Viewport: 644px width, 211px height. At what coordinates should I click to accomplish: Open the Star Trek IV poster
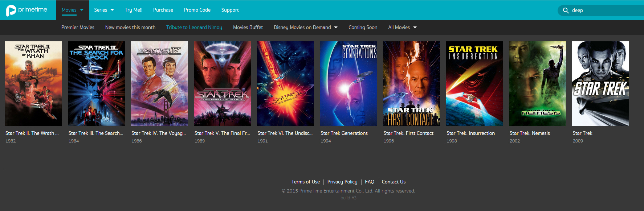(x=159, y=84)
